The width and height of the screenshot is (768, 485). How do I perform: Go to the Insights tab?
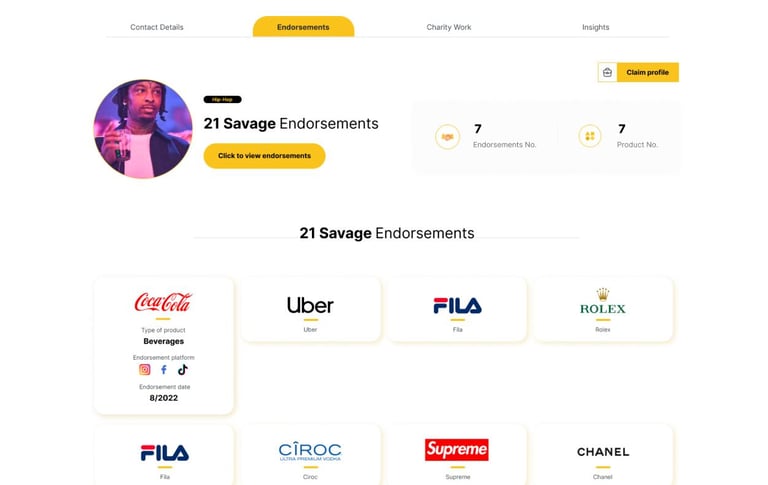(x=595, y=27)
